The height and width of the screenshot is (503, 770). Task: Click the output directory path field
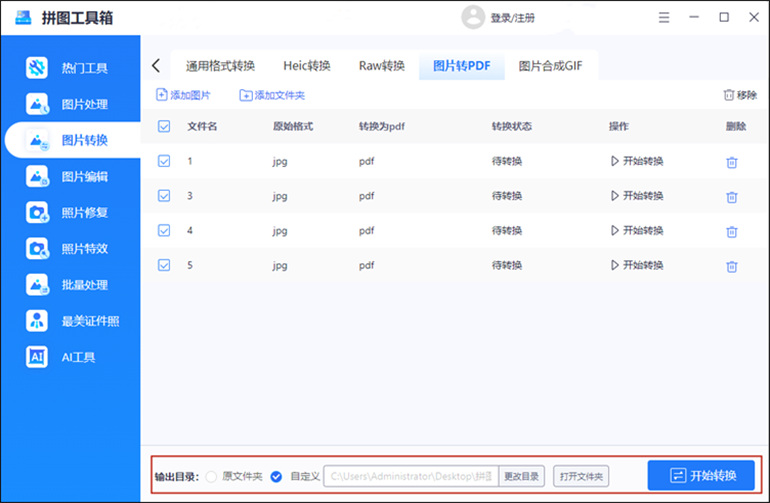tap(411, 476)
